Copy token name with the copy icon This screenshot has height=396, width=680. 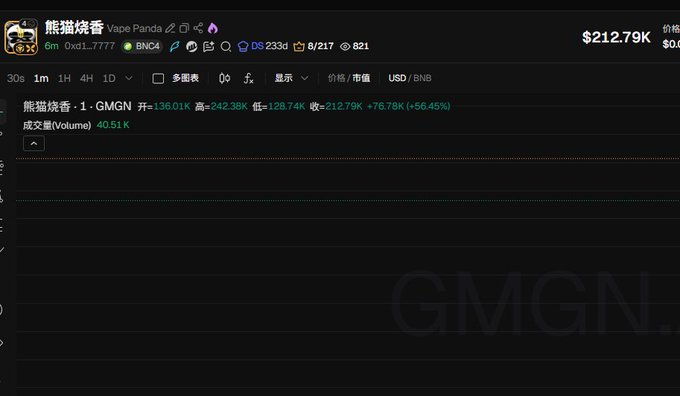point(184,28)
